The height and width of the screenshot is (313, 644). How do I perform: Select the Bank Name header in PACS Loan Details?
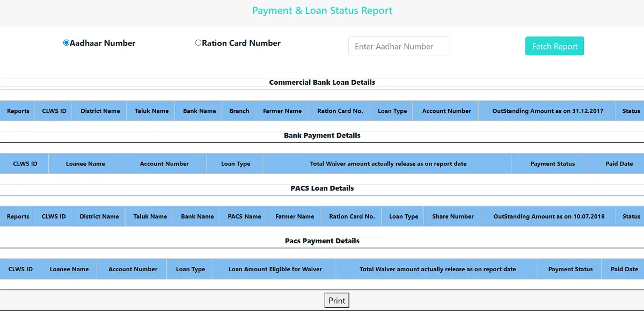coord(196,216)
